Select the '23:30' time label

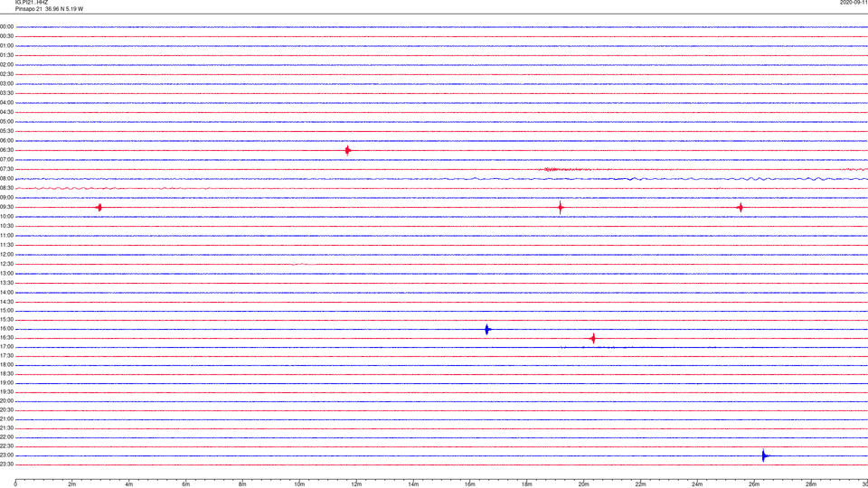(7, 465)
